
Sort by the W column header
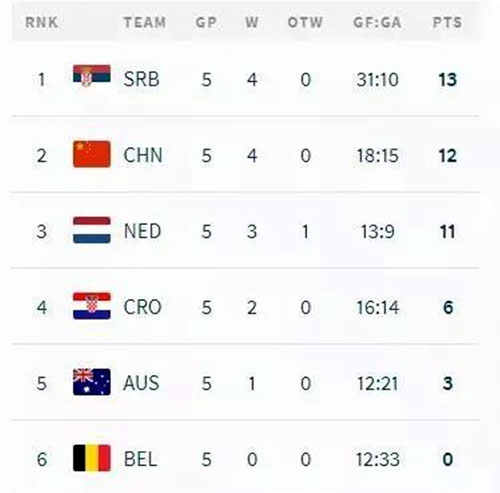click(x=252, y=23)
